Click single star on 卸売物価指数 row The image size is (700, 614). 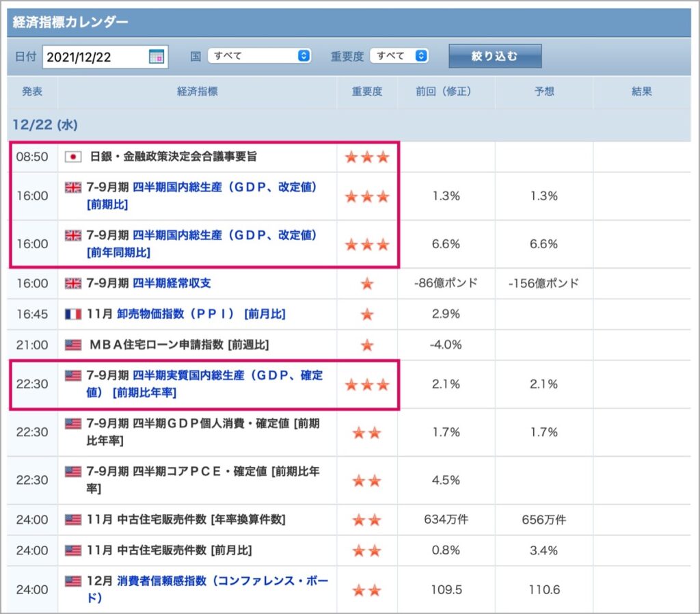pyautogui.click(x=367, y=315)
